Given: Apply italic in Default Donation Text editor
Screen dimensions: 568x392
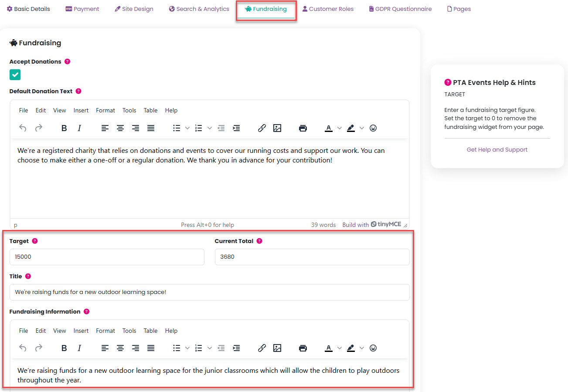Looking at the screenshot, I should coord(79,128).
